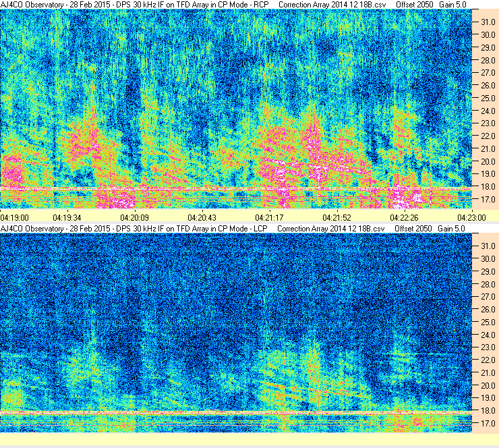
Task: Click the Correction Array filename above RCP plot
Action: pyautogui.click(x=332, y=5)
